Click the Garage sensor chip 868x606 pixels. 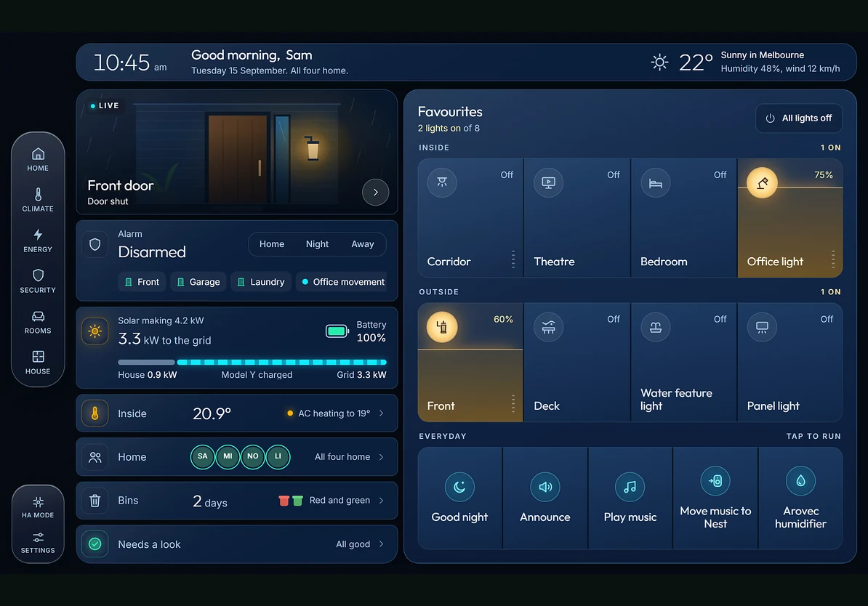(198, 282)
